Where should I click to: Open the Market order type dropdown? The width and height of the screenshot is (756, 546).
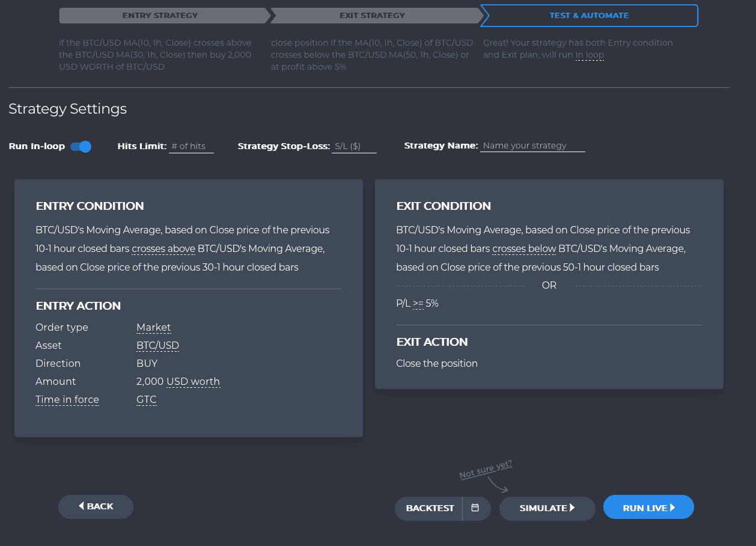pyautogui.click(x=154, y=328)
